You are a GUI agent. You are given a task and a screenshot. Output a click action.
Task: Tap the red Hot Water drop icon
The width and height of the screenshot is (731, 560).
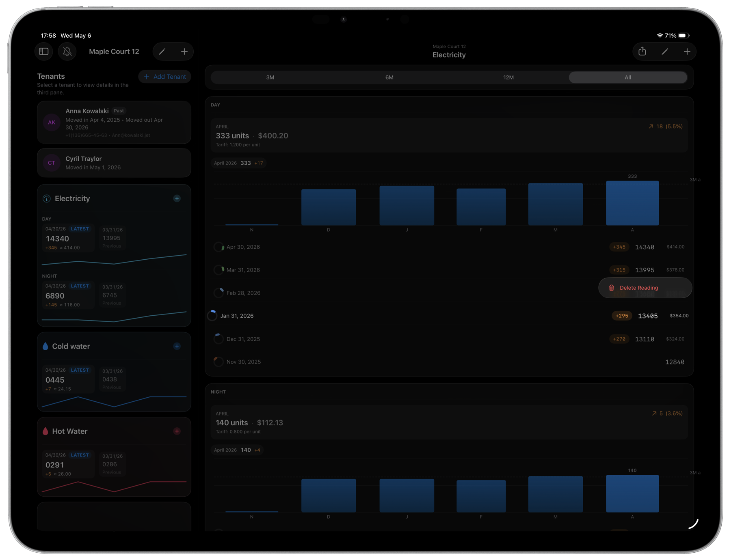pos(45,431)
